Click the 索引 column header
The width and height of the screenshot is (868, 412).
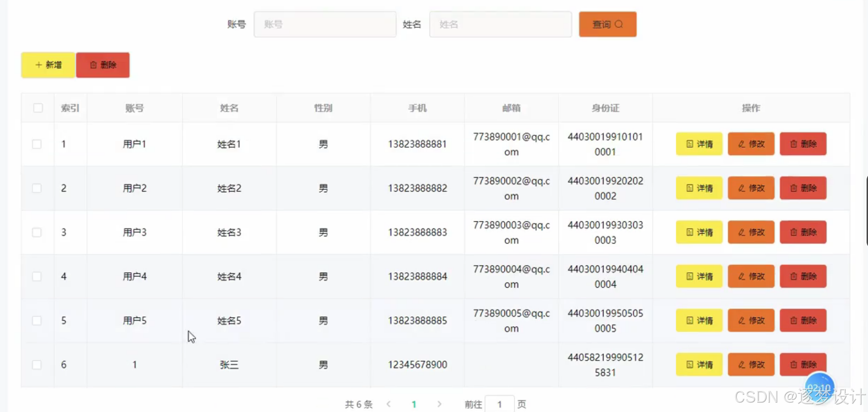pyautogui.click(x=71, y=108)
